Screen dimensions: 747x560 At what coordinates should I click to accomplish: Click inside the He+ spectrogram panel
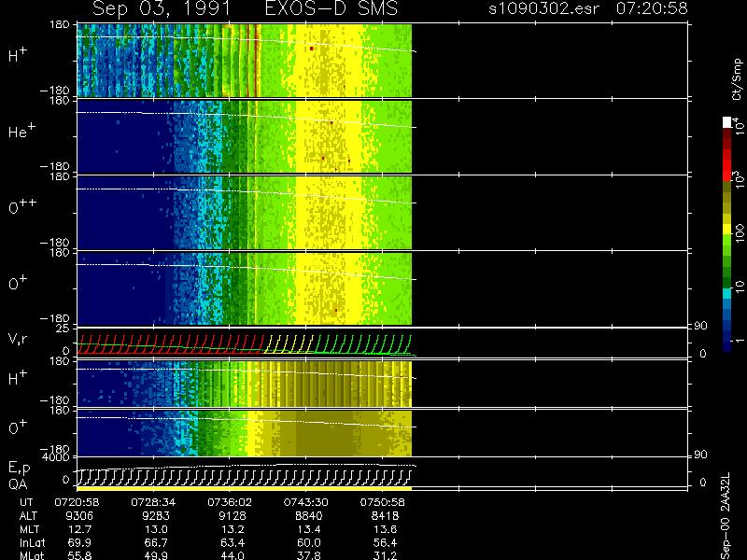tap(244, 136)
